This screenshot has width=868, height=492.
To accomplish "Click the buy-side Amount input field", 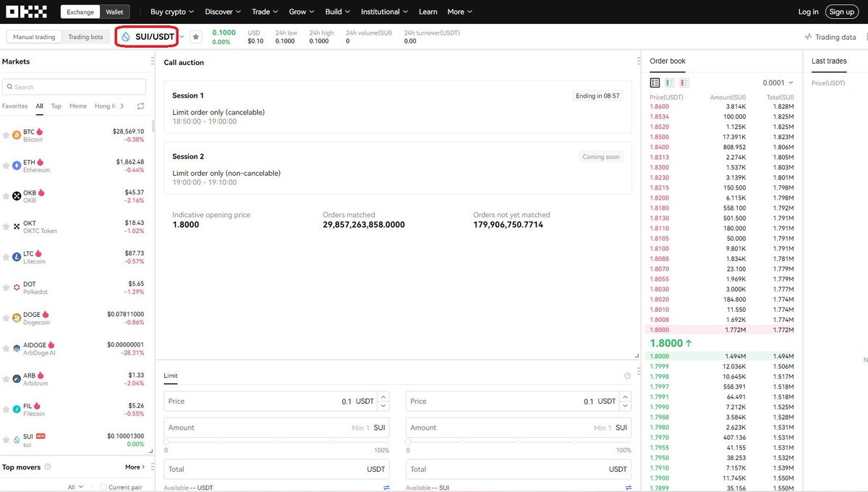I will coord(276,428).
